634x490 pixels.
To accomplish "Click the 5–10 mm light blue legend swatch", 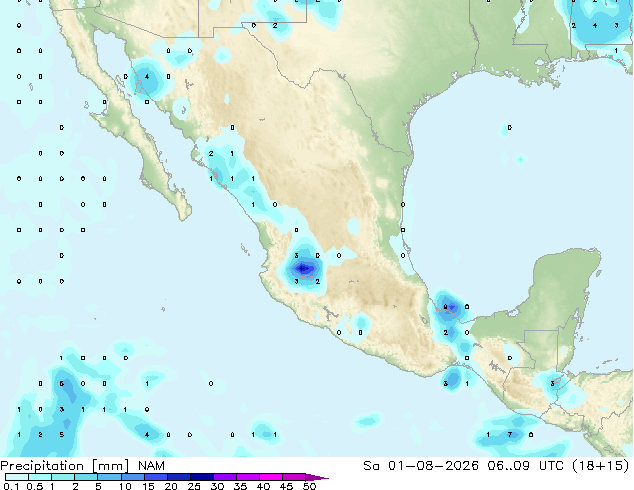I will 109,477.
